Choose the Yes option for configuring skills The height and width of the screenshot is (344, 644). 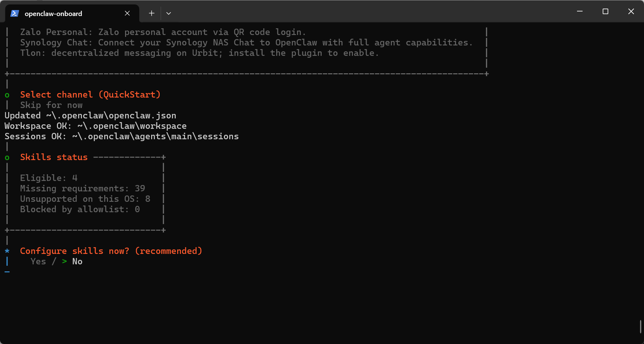(x=38, y=262)
